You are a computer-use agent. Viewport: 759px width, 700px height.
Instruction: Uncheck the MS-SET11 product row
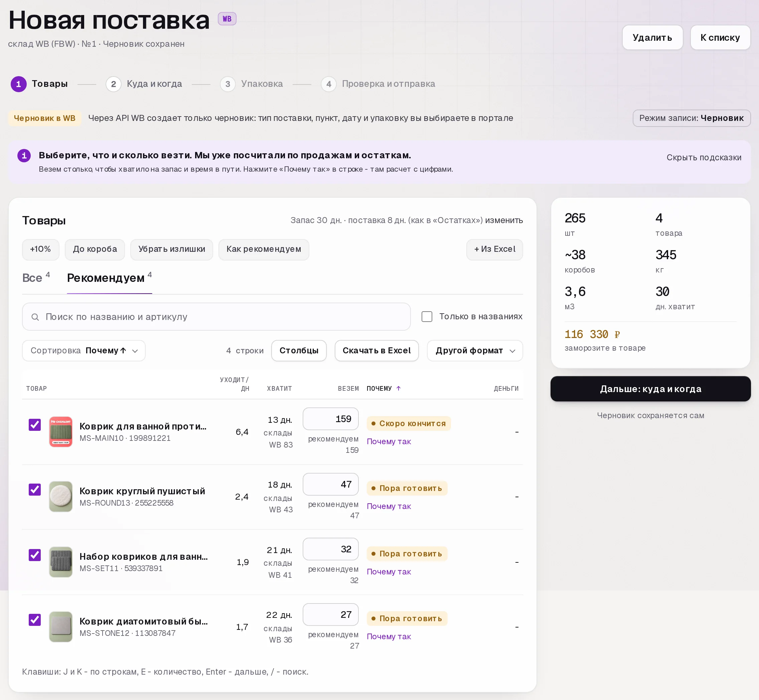(35, 555)
